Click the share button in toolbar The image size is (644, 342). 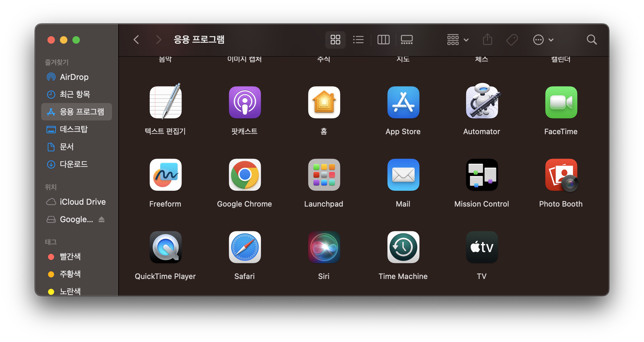click(487, 40)
